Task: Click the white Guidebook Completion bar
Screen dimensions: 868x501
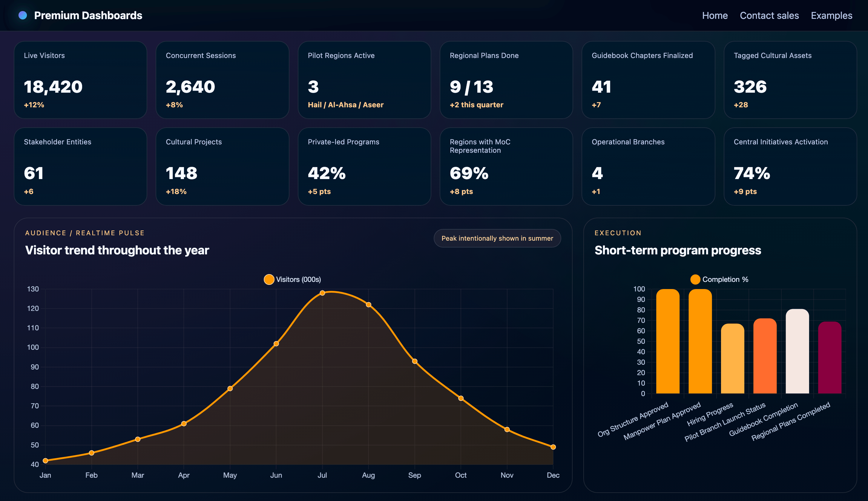Action: tap(797, 351)
